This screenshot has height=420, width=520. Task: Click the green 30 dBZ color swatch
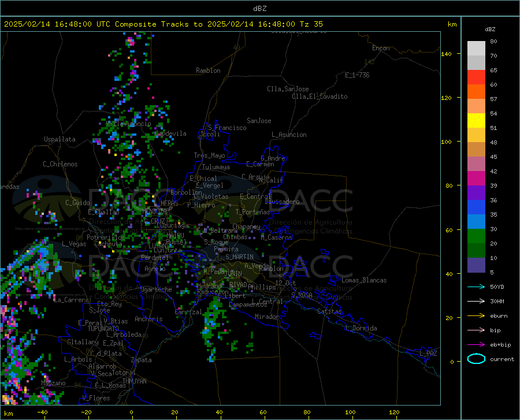(x=476, y=236)
